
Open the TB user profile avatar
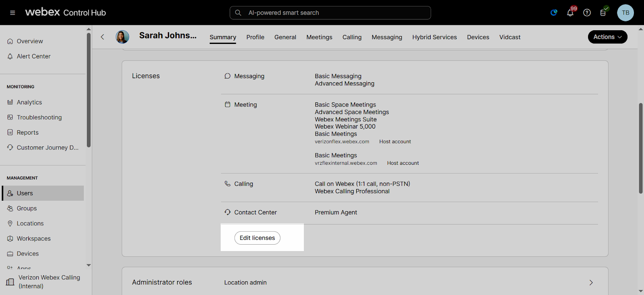625,13
